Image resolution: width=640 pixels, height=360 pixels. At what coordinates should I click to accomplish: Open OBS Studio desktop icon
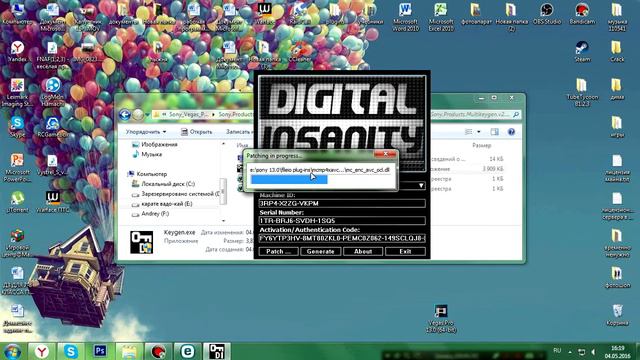pos(547,13)
